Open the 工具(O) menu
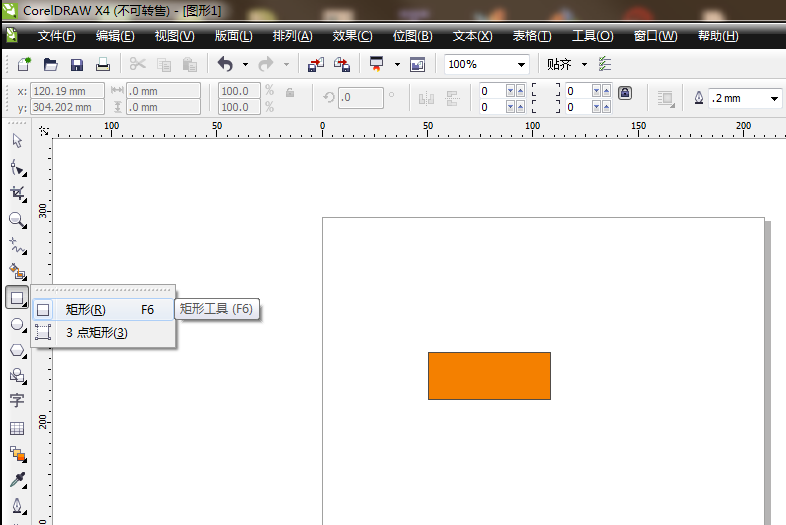This screenshot has height=525, width=786. pos(593,36)
